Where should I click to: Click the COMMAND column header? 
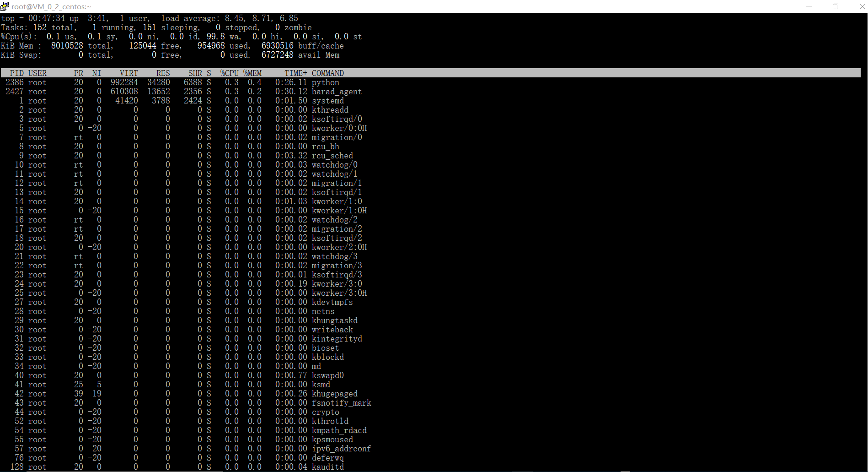[327, 73]
